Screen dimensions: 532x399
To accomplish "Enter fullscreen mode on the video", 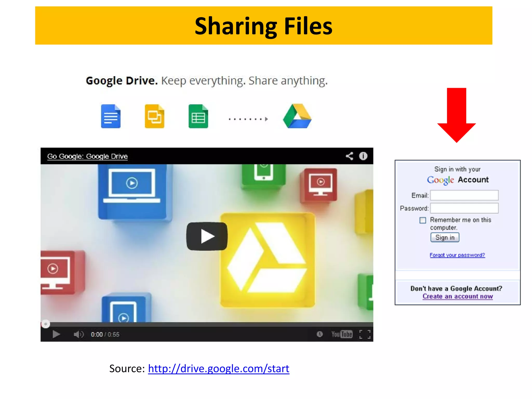I will [365, 334].
